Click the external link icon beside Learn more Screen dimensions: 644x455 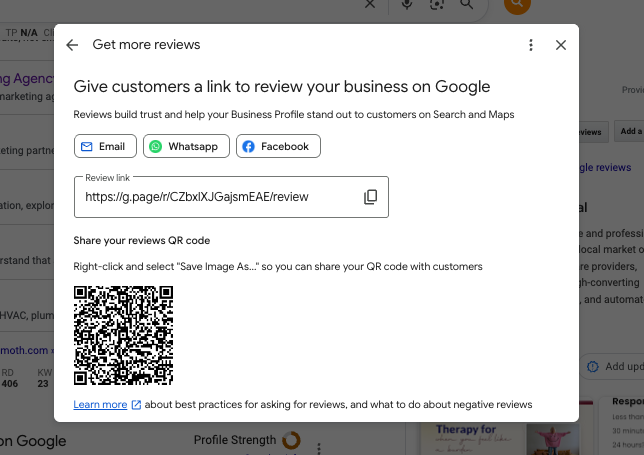click(x=136, y=405)
